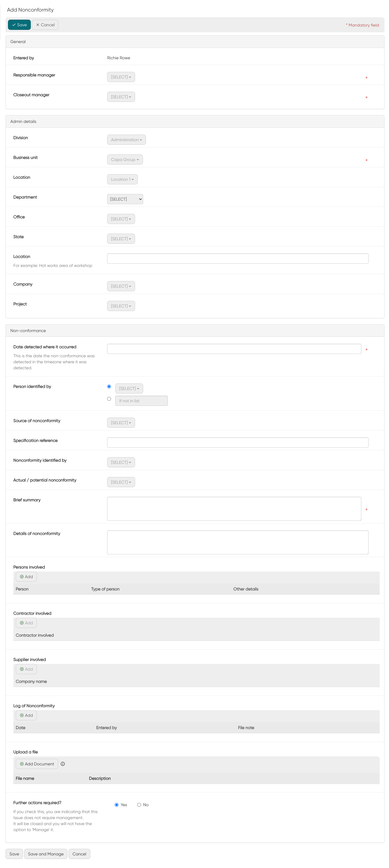389x868 pixels.
Task: Open the Department select list
Action: coord(125,199)
